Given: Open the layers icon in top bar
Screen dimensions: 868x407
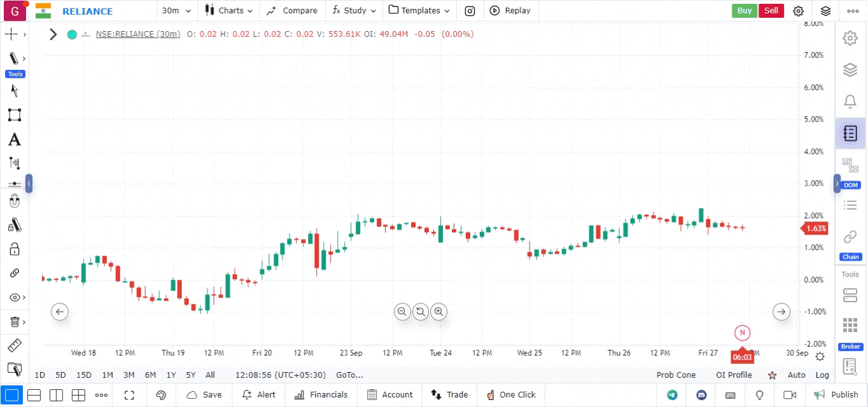Looking at the screenshot, I should click(825, 11).
